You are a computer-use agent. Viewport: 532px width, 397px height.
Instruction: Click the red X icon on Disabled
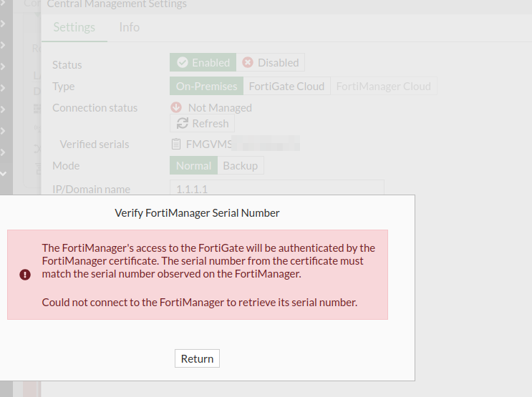point(247,62)
